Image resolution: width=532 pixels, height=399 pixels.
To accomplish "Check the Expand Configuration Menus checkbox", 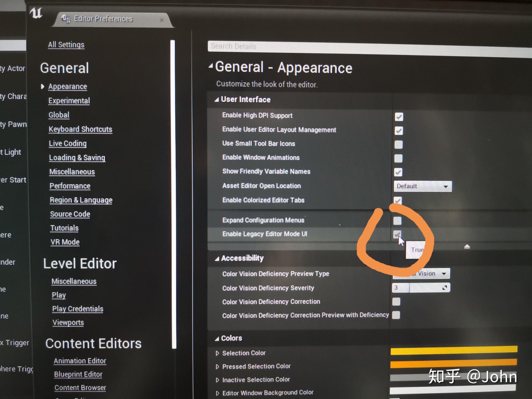I will pyautogui.click(x=397, y=221).
